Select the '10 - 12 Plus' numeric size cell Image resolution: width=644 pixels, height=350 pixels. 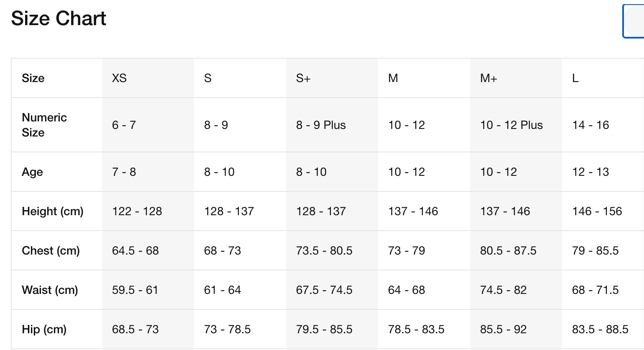(511, 125)
